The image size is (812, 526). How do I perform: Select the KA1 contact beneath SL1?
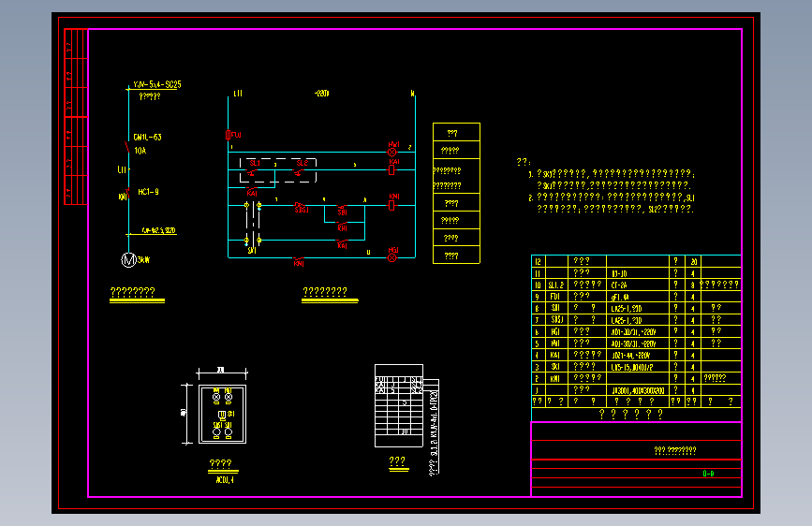[252, 189]
